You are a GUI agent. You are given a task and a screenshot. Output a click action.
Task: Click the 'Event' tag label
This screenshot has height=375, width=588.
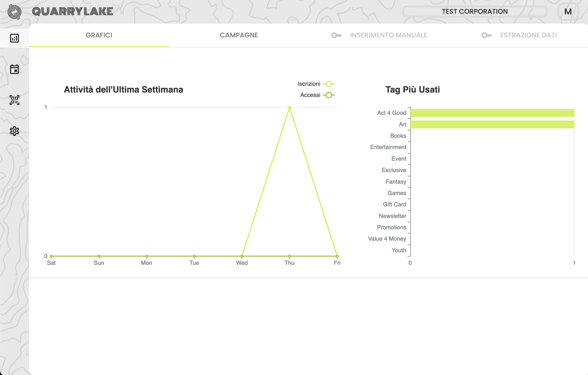pos(399,159)
